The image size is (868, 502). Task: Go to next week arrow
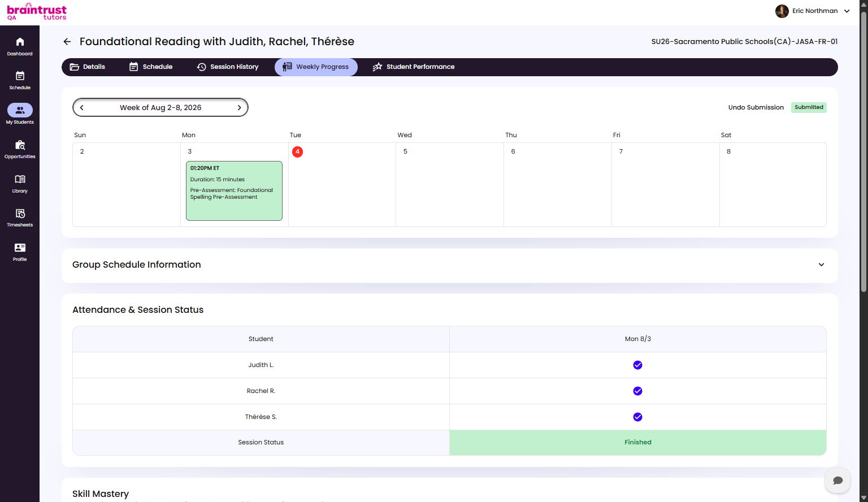pos(239,107)
